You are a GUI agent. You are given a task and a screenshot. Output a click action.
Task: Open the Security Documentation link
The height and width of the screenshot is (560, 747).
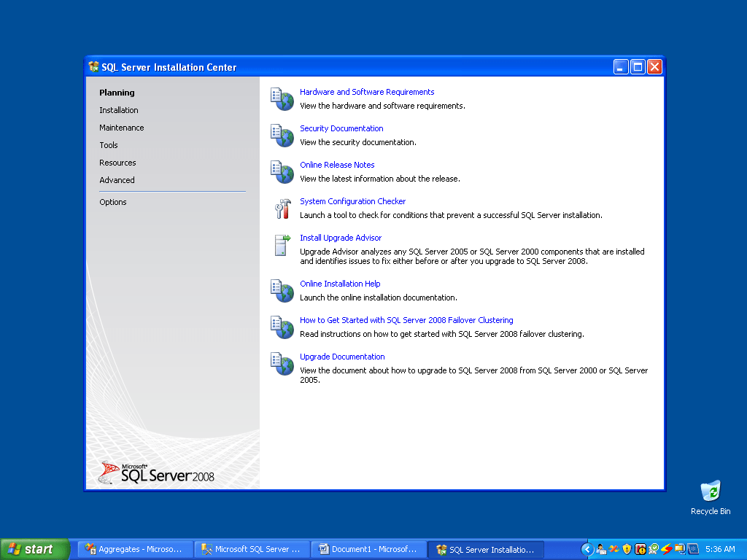(x=341, y=128)
